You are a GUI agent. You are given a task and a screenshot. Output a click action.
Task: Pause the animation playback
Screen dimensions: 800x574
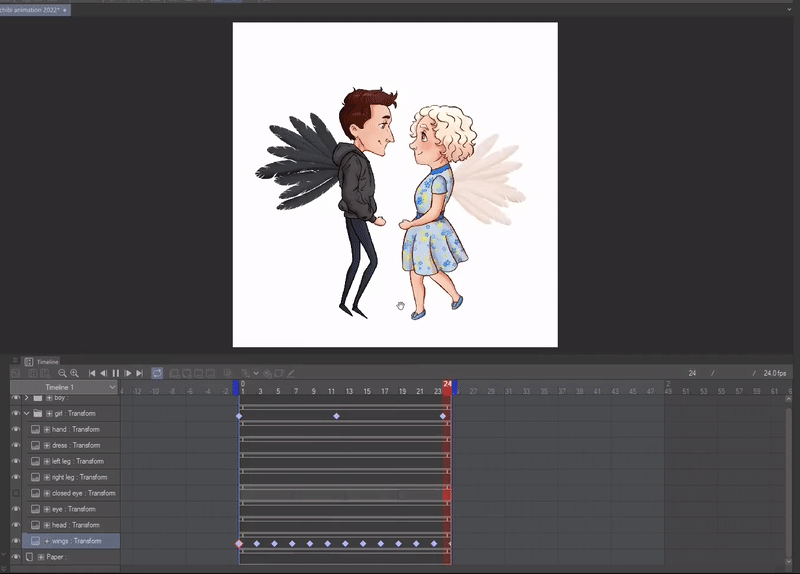[116, 373]
